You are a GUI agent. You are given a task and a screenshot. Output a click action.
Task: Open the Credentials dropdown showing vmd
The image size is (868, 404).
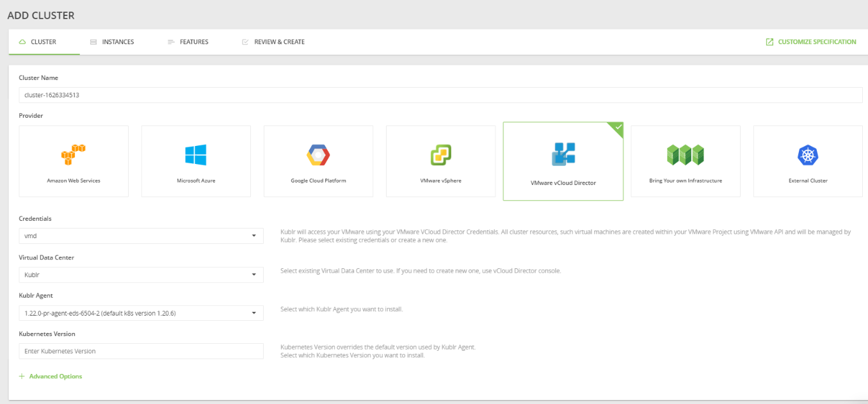[x=141, y=236]
